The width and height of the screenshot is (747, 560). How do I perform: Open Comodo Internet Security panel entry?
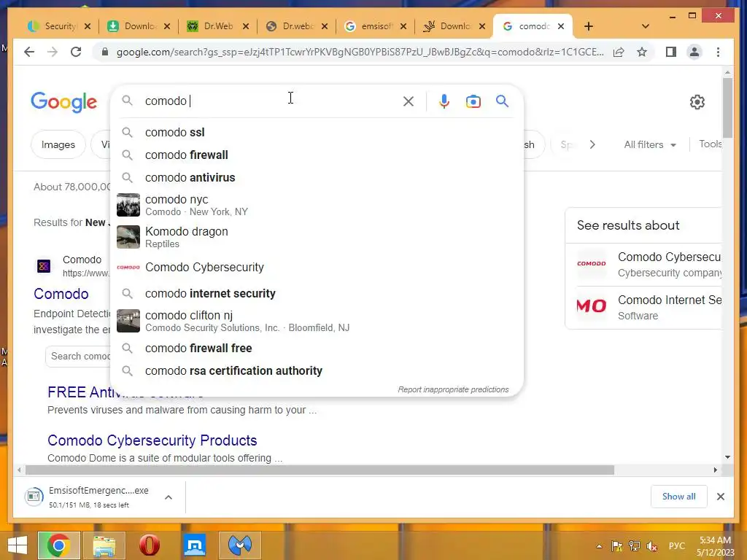tap(649, 307)
